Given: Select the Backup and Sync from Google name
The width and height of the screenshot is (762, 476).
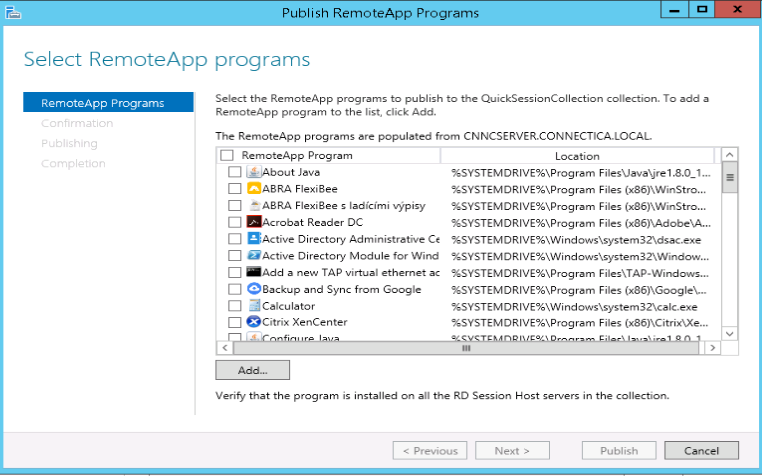Looking at the screenshot, I should point(342,289).
